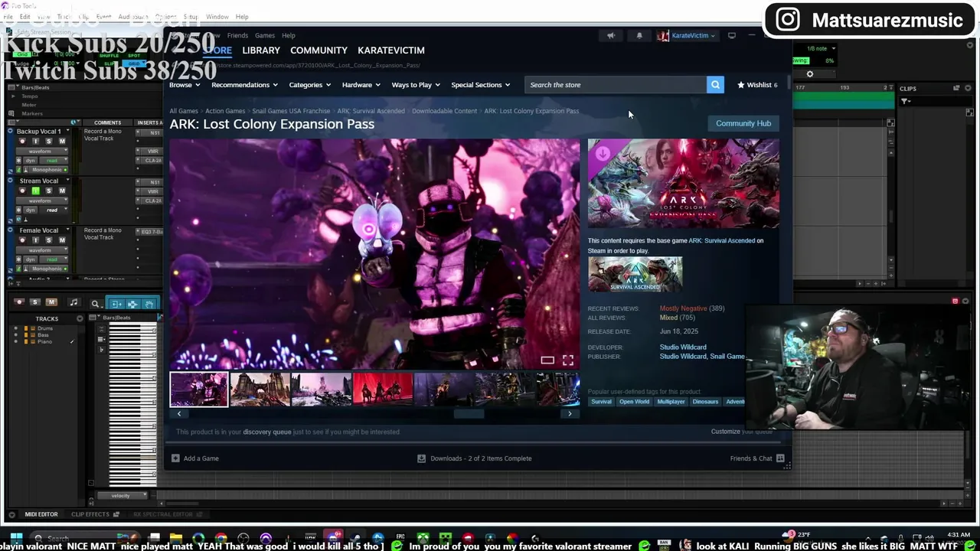Switch trailer to theater mode icon

(x=547, y=360)
